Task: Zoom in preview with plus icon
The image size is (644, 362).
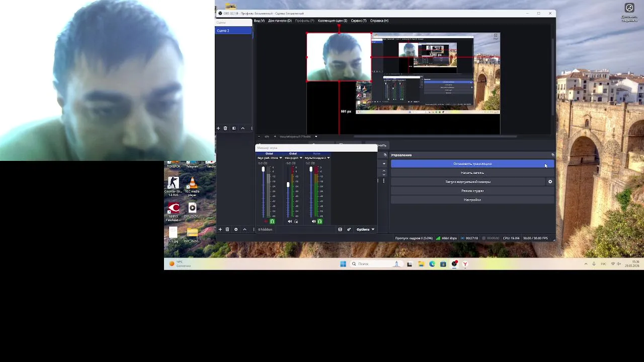Action: (275, 136)
